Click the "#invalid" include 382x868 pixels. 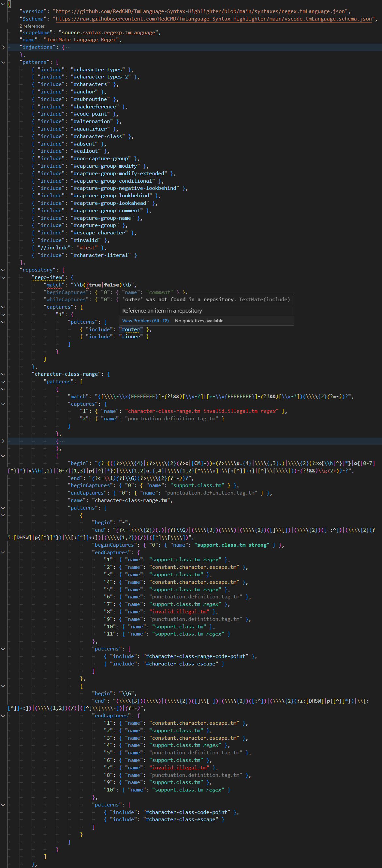pos(86,240)
